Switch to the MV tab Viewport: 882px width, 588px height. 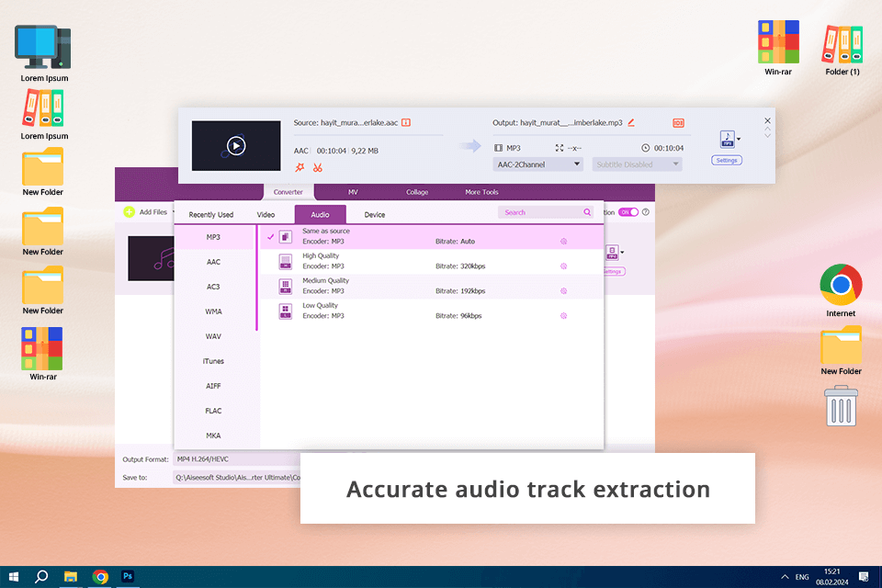tap(353, 192)
